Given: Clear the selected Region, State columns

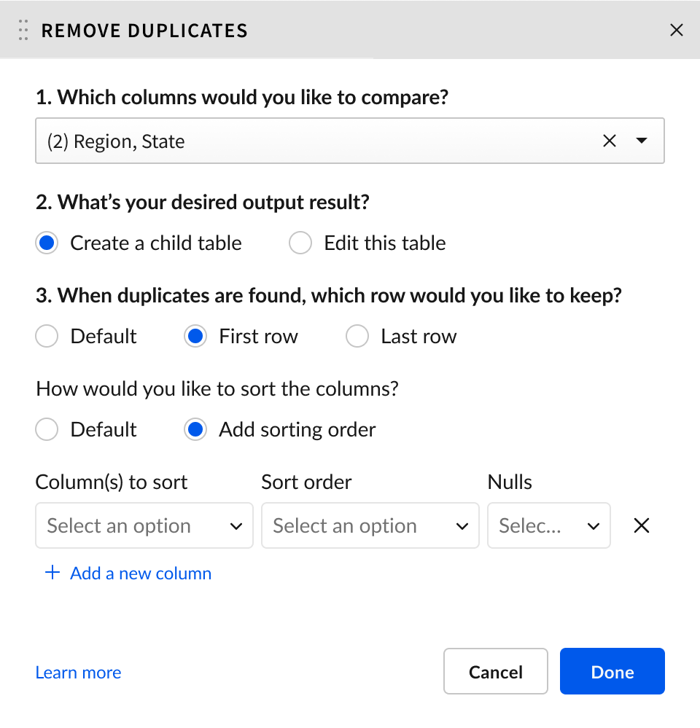Looking at the screenshot, I should (x=610, y=141).
